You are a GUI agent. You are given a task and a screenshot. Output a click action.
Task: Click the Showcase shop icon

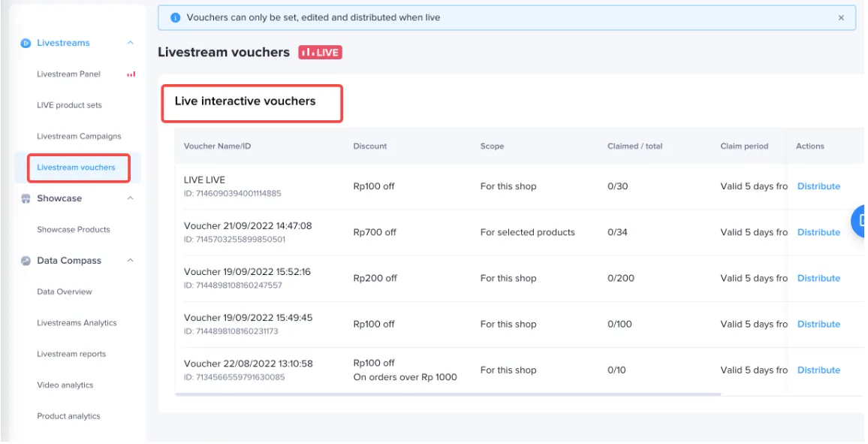(26, 199)
